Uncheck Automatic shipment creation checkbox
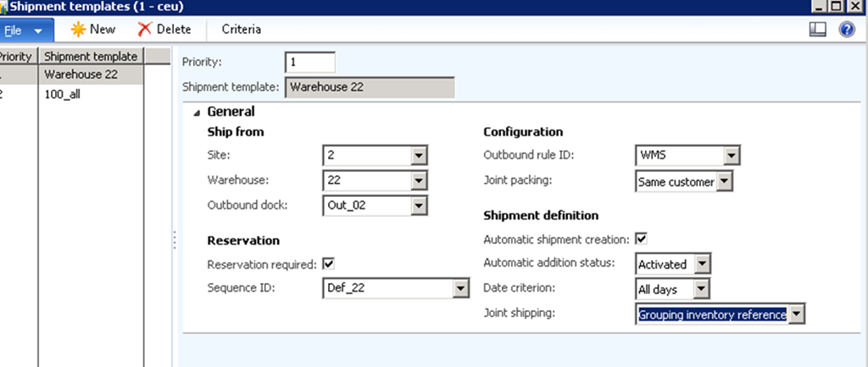The height and width of the screenshot is (367, 868). pos(641,239)
